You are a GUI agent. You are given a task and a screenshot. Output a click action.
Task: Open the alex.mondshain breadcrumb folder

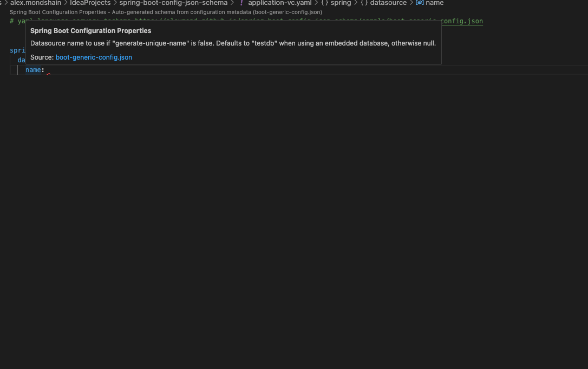(x=36, y=3)
